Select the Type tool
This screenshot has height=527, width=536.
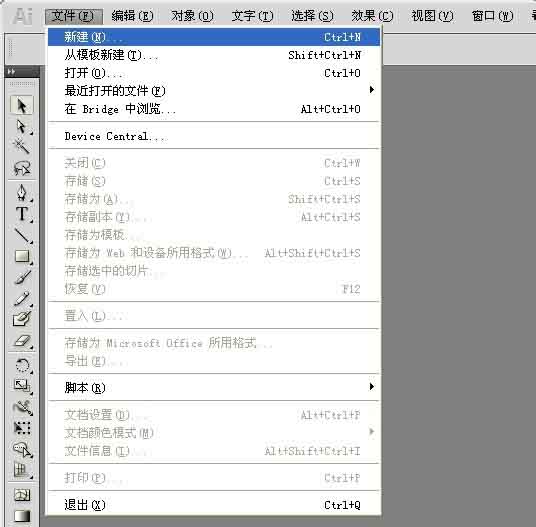coord(22,214)
